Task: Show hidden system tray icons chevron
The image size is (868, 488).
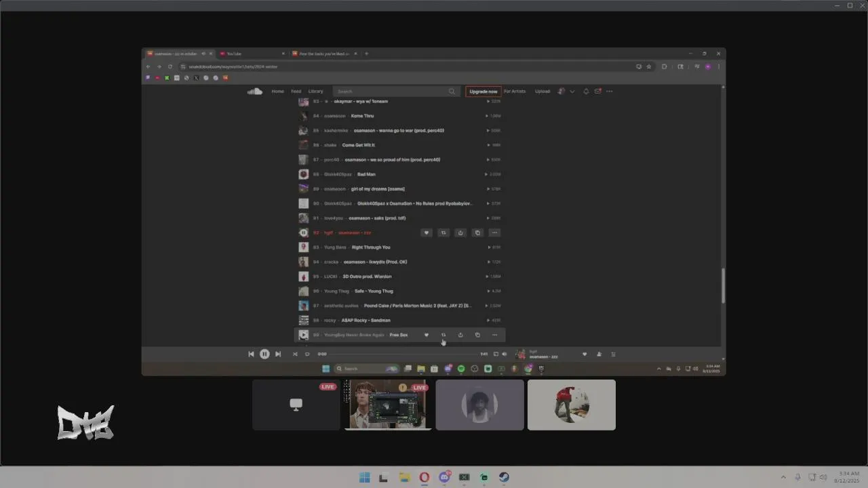Action: (x=783, y=477)
